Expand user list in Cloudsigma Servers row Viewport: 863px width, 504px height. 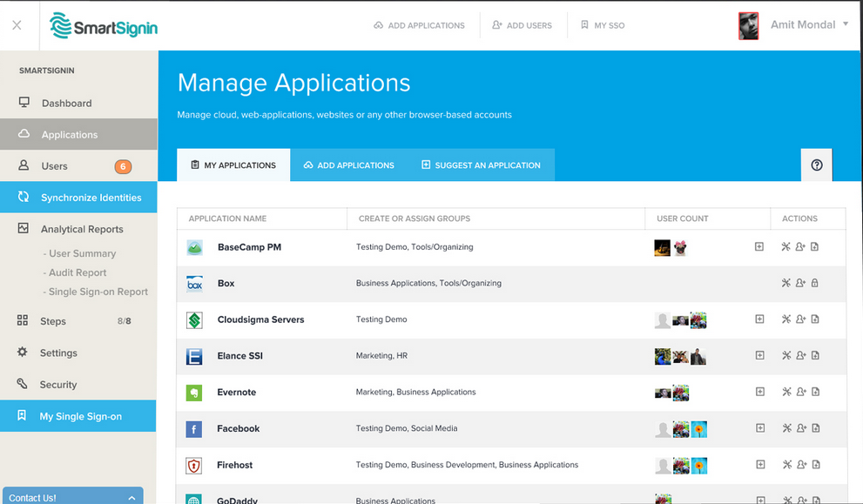[x=759, y=319]
